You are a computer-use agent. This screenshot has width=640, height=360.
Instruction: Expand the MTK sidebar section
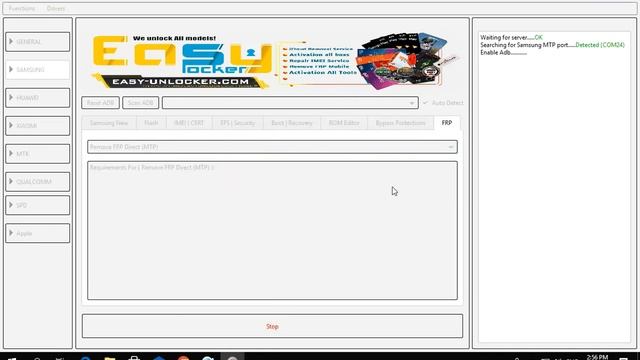tap(38, 154)
